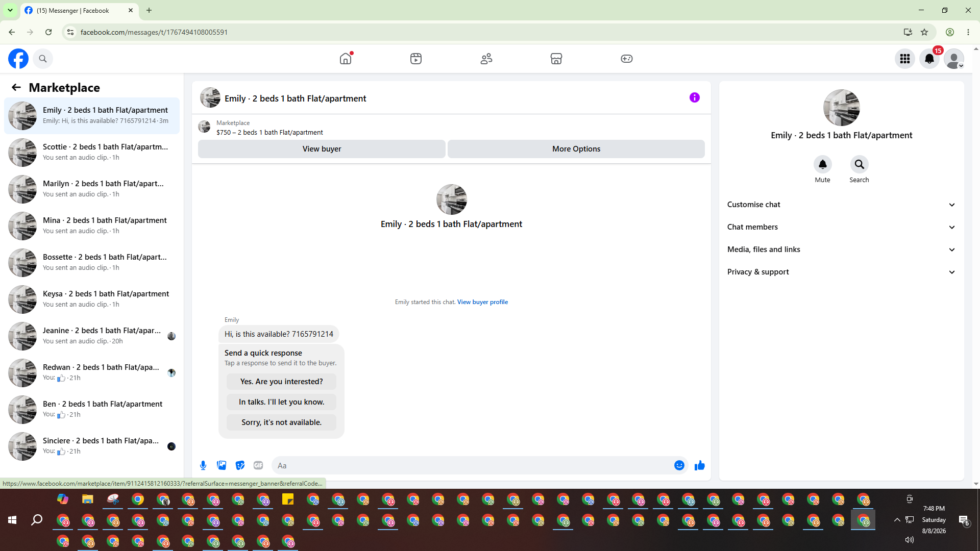Click the Mute bell icon
980x551 pixels.
point(823,164)
